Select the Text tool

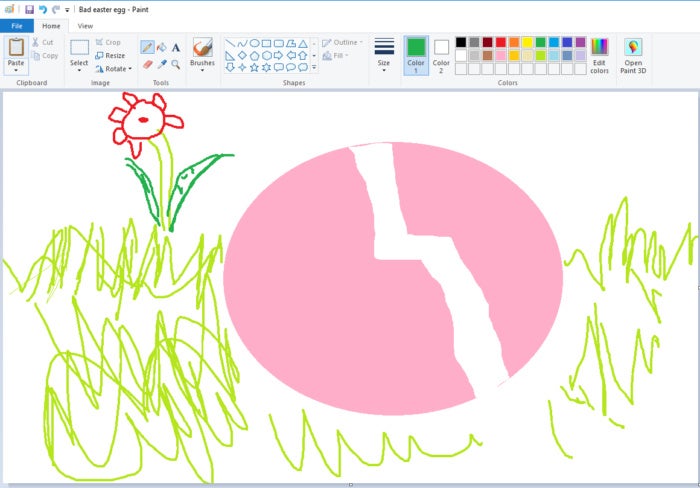click(x=175, y=47)
